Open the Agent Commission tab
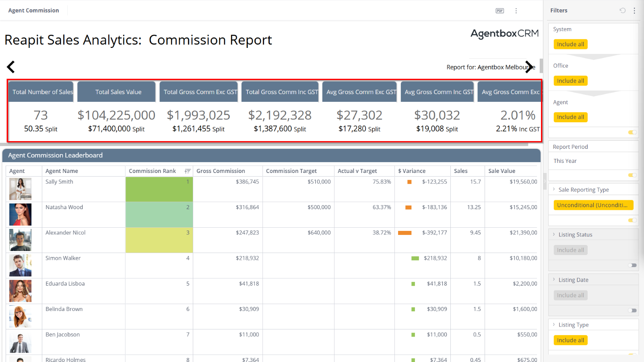Screen dimensions: 644x362 [34, 10]
